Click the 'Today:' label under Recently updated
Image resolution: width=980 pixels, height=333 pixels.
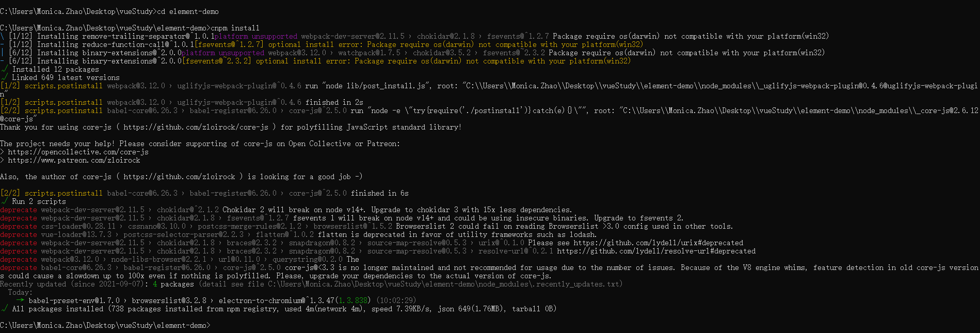tap(20, 292)
